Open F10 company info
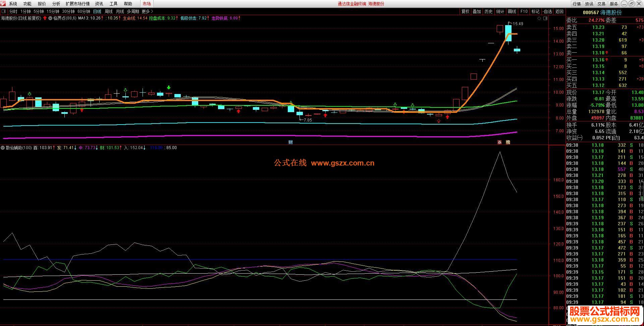Viewport: 644px width, 326px height. pos(524,11)
